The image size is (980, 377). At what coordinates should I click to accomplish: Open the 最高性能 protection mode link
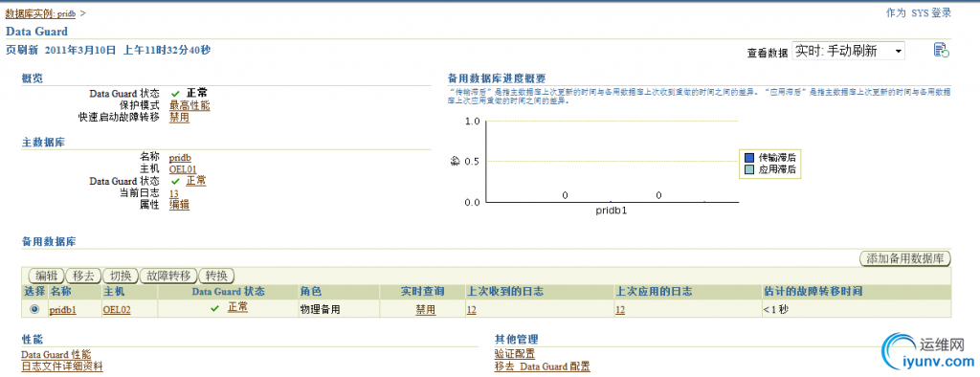tap(189, 105)
